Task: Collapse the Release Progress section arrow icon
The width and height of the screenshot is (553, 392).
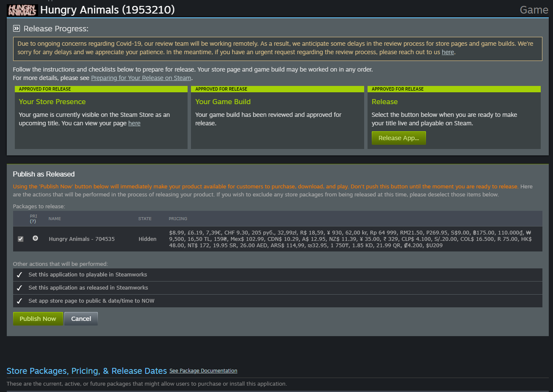Action: click(x=17, y=29)
